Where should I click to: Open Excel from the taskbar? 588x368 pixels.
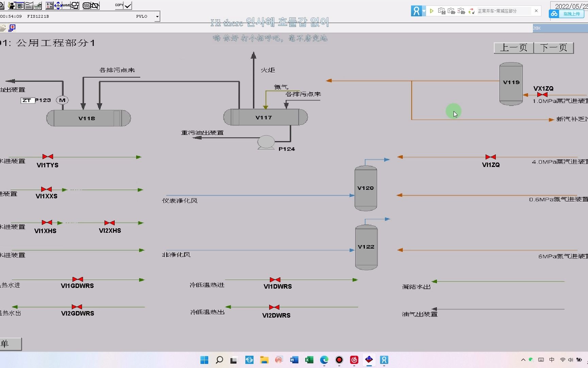[309, 360]
